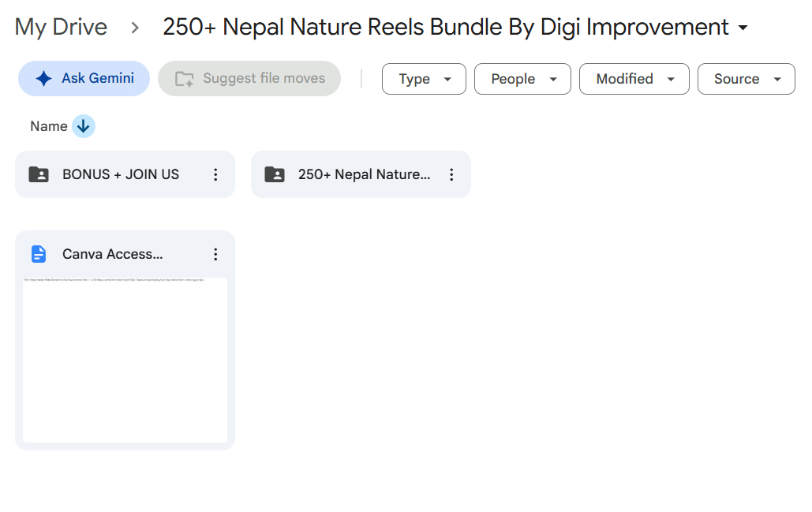The image size is (812, 512).
Task: Open the BONUS + JOIN US shared folder icon
Action: click(39, 174)
